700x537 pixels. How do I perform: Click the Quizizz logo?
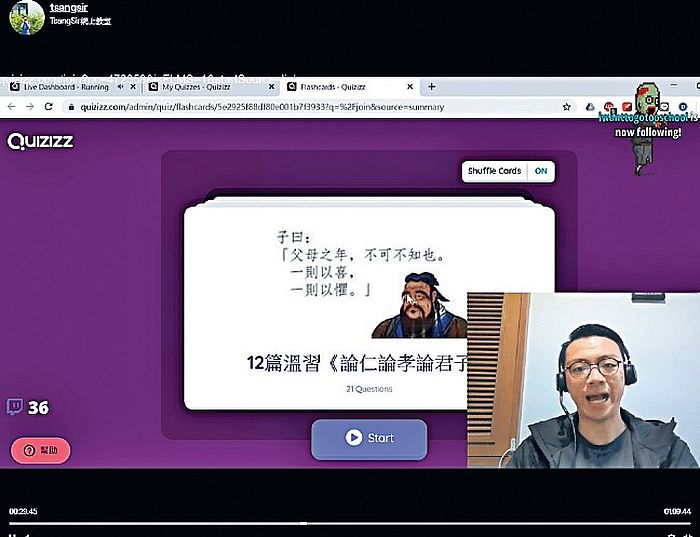[40, 141]
